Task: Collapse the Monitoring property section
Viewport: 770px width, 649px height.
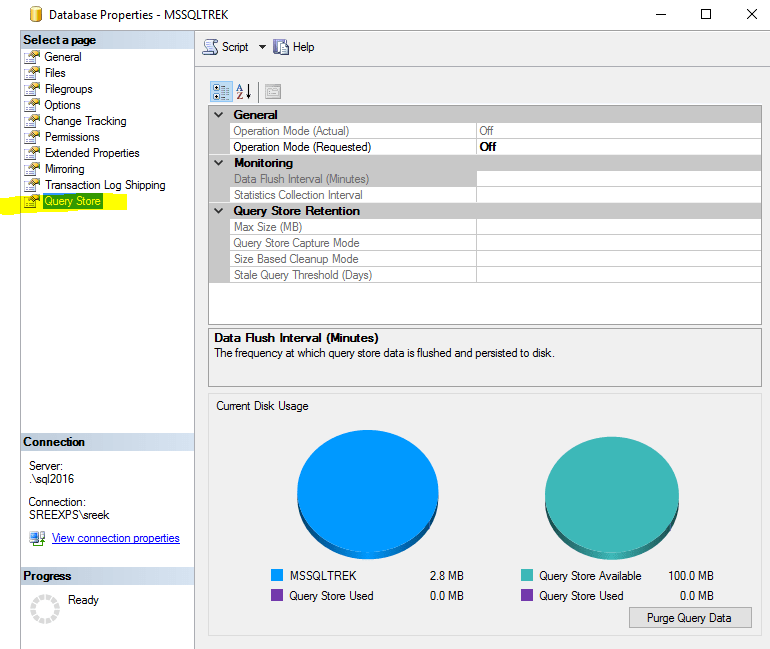Action: pyautogui.click(x=219, y=163)
